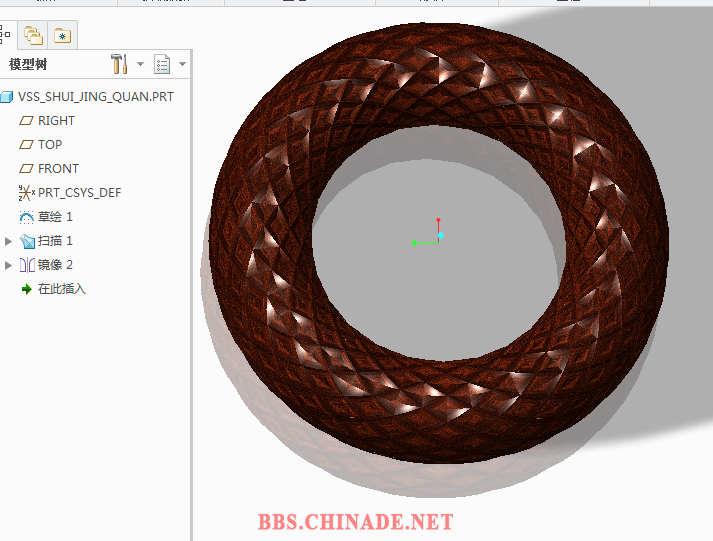Select the FRONT datum plane
The width and height of the screenshot is (713, 541).
(x=58, y=169)
